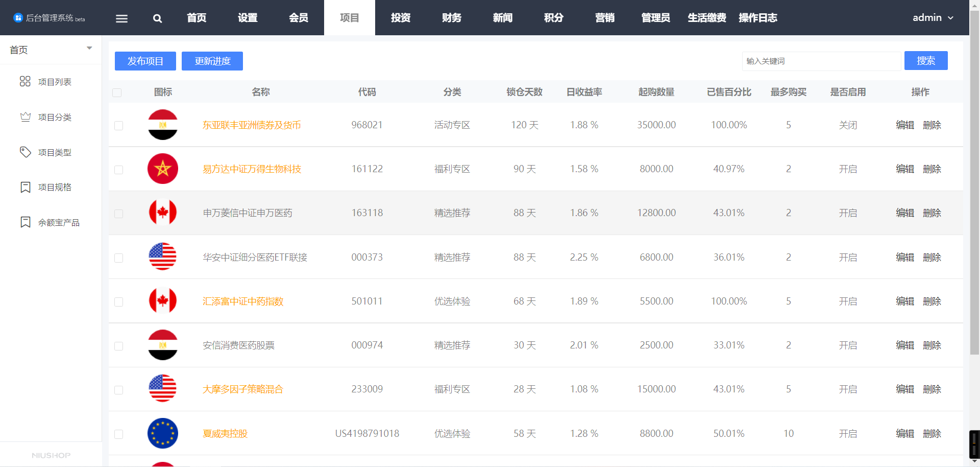The height and width of the screenshot is (467, 980).
Task: Focus the 输入关键词 search field
Action: coord(821,61)
